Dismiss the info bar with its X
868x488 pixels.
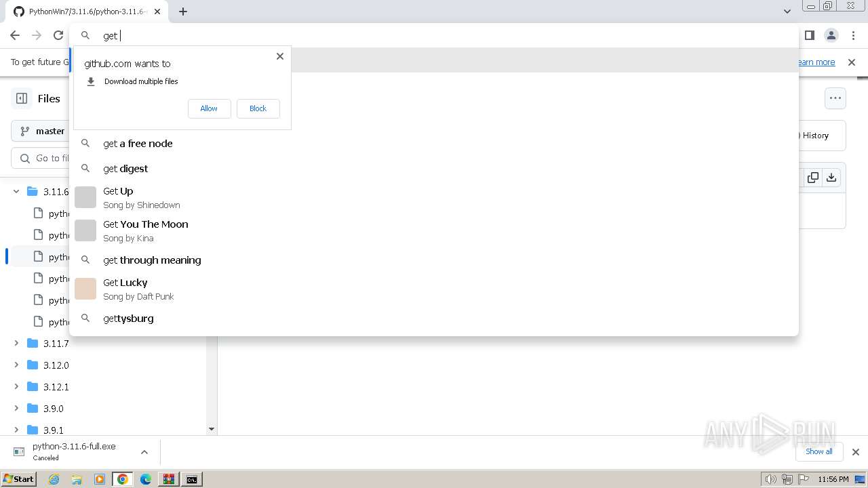coord(852,62)
